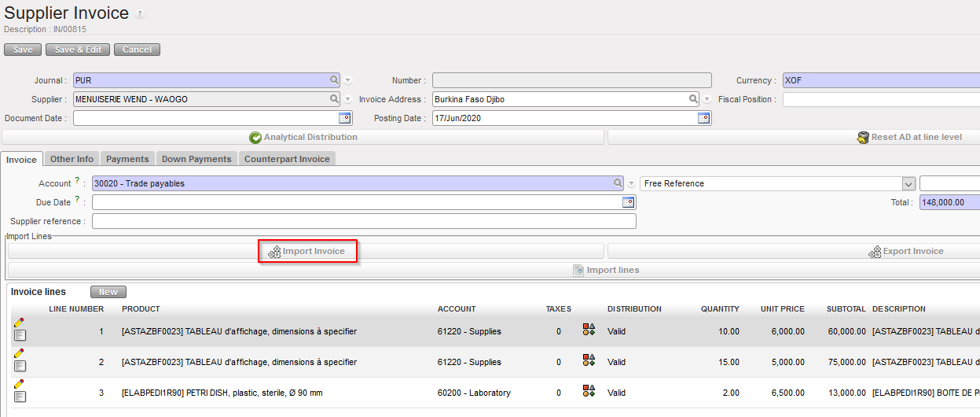Click the search icon in Supplier field
980x417 pixels.
335,99
